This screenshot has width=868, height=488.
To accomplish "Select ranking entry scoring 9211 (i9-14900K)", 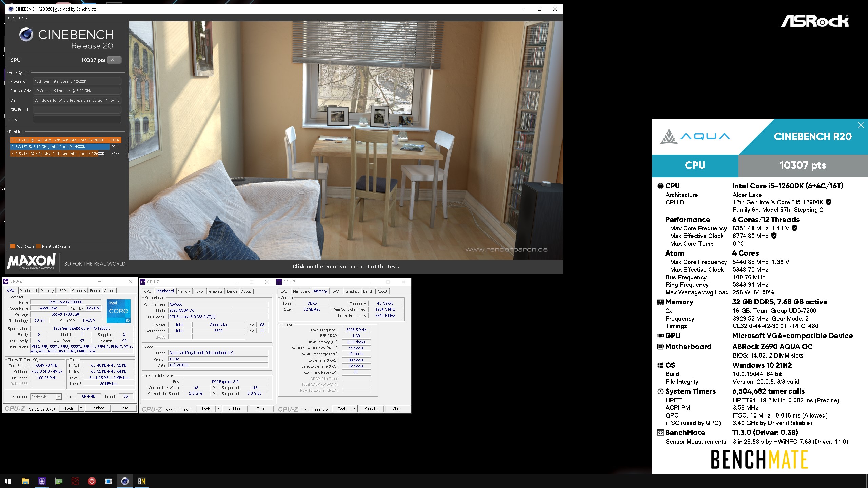I will point(65,147).
